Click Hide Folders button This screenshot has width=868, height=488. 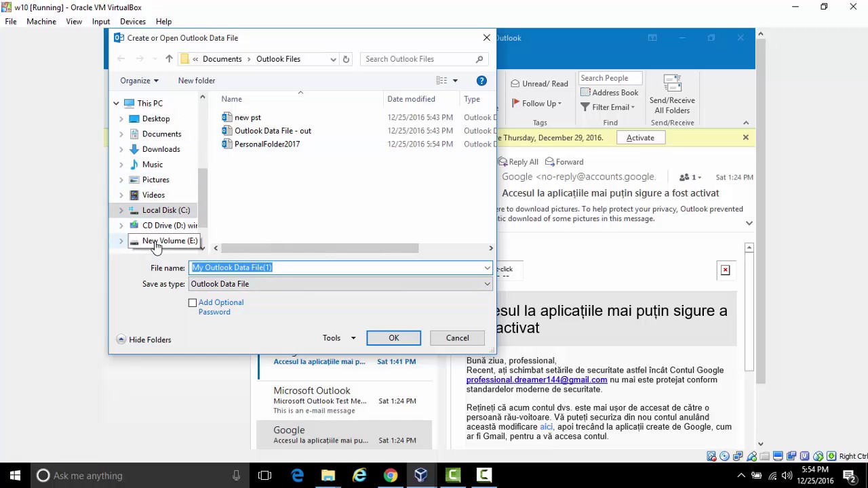[144, 340]
